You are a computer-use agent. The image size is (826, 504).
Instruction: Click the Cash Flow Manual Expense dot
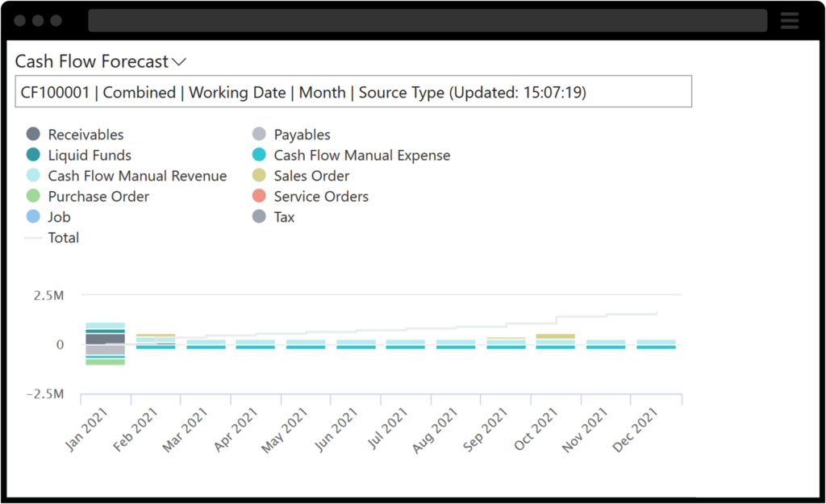coord(259,154)
